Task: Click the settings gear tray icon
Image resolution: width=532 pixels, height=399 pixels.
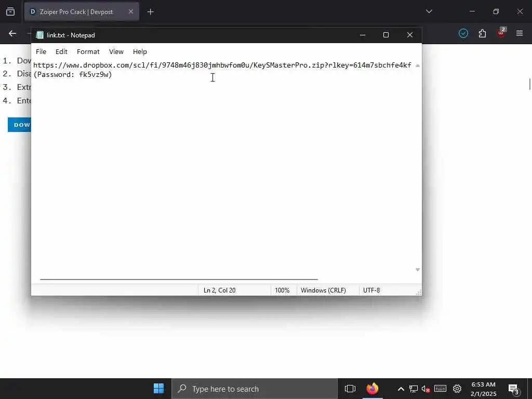Action: [457, 389]
